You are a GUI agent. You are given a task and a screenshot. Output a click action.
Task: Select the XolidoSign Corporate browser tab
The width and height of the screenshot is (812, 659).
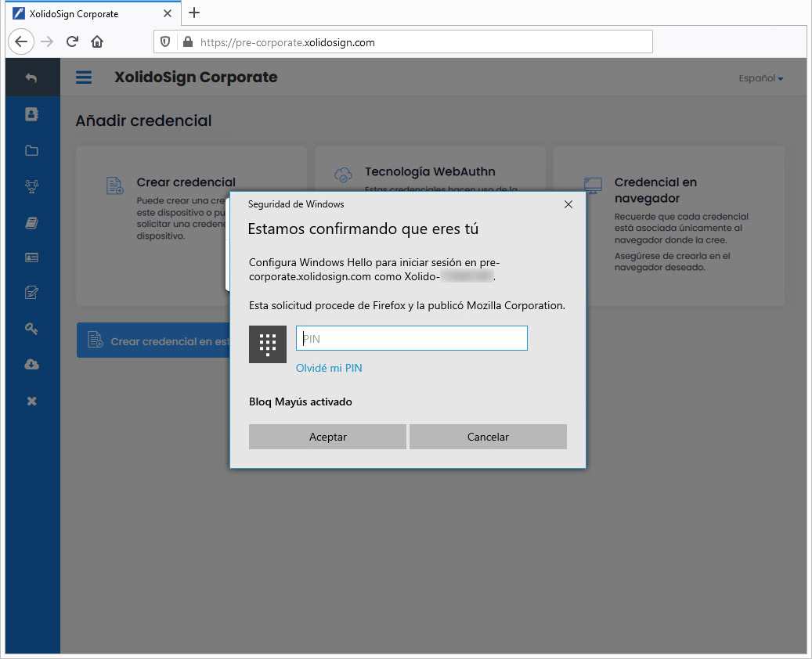coord(93,13)
